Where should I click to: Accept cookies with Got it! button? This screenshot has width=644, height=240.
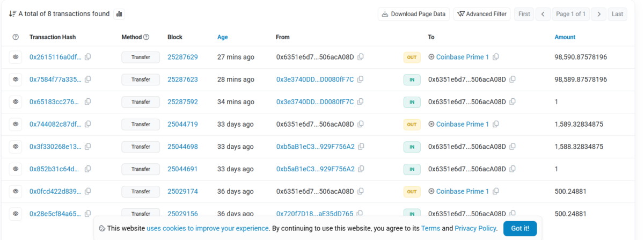coord(520,228)
